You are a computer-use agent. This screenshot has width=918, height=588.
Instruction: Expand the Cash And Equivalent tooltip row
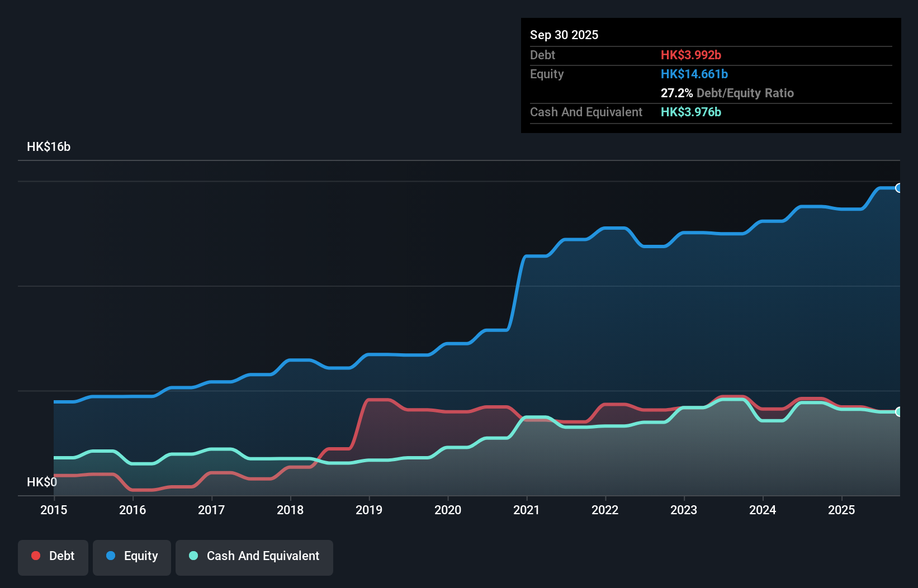tap(586, 112)
